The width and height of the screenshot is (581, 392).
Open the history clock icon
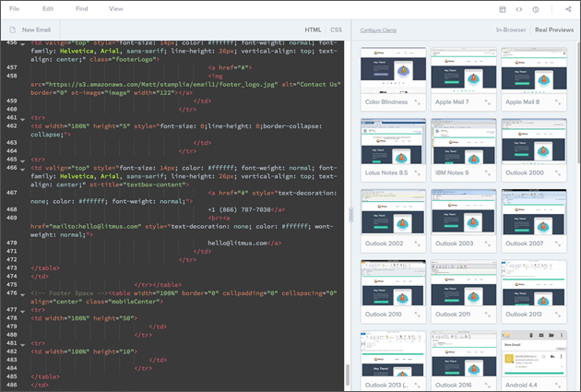536,9
